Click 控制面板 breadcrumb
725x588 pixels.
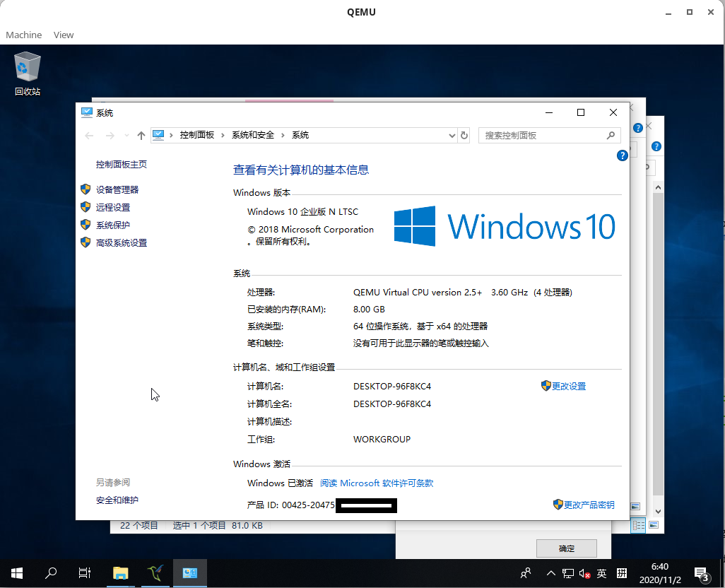(x=197, y=135)
